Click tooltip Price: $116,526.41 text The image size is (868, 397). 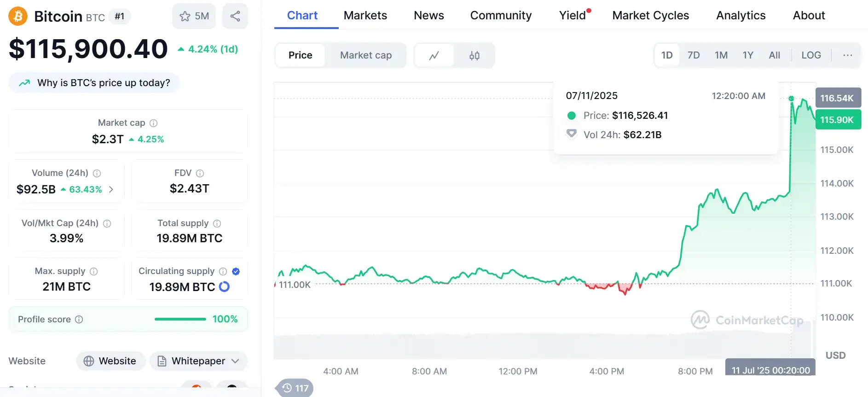[625, 116]
